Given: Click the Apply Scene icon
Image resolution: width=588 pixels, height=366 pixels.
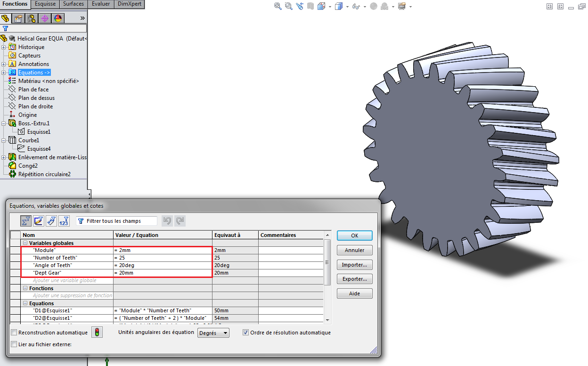Looking at the screenshot, I should pyautogui.click(x=385, y=6).
